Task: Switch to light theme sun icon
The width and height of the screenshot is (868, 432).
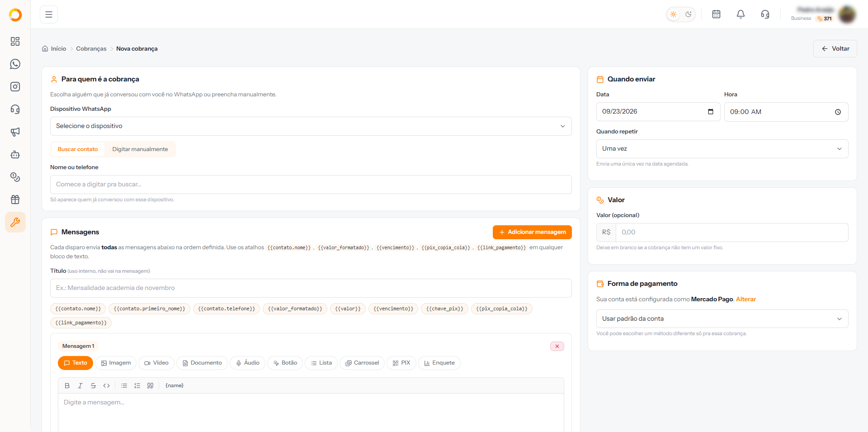Action: 674,14
